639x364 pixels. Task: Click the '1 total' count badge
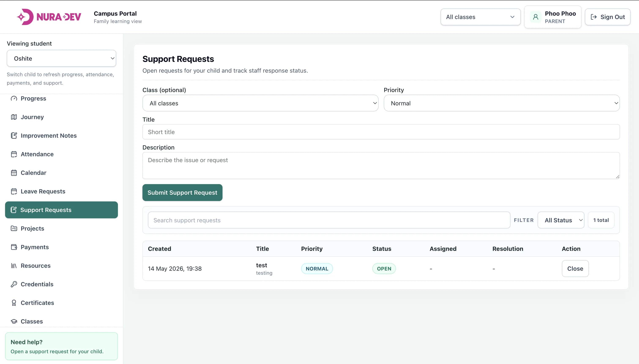click(601, 220)
